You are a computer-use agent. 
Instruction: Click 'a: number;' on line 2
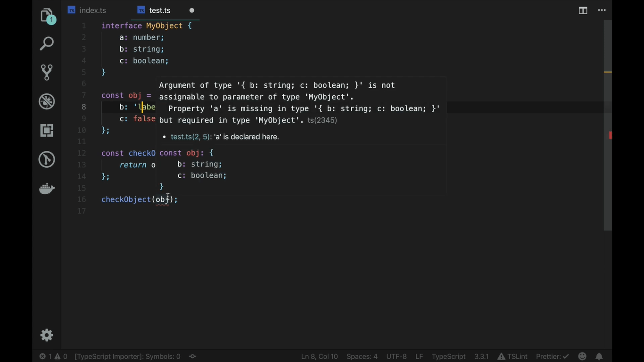point(141,37)
